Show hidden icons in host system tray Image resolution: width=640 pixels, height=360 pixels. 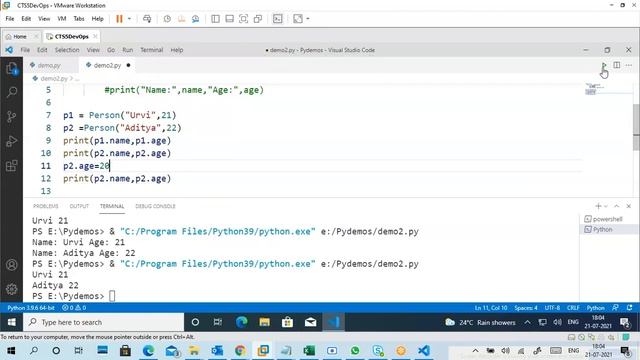coord(475,351)
